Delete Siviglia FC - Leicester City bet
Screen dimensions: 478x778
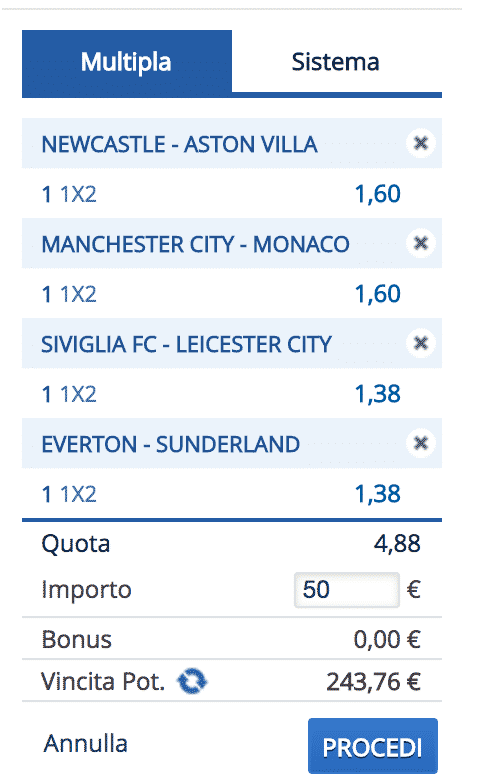(x=420, y=343)
